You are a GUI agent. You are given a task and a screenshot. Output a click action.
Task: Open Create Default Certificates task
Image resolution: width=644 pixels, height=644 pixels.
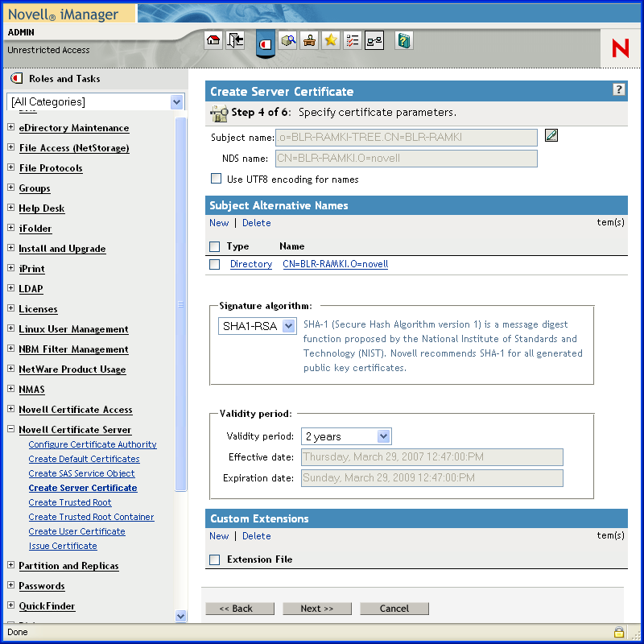pos(85,459)
